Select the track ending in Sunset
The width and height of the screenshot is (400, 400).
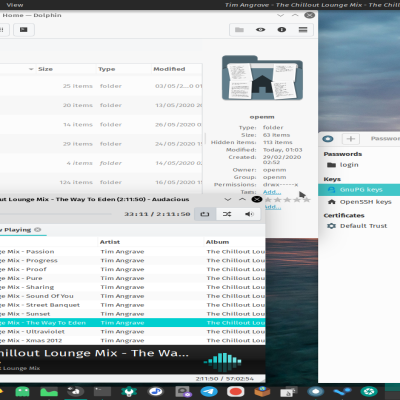[x=133, y=314]
